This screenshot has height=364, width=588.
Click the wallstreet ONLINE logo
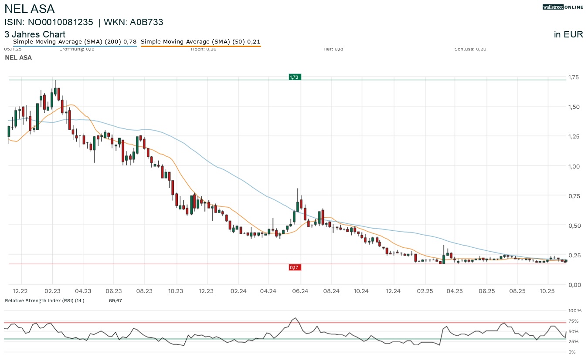tap(562, 7)
